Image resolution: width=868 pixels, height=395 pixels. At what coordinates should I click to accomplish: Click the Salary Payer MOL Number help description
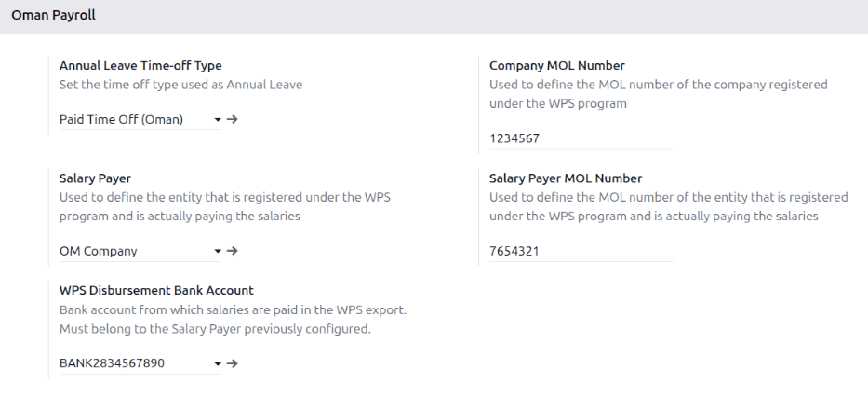(669, 207)
